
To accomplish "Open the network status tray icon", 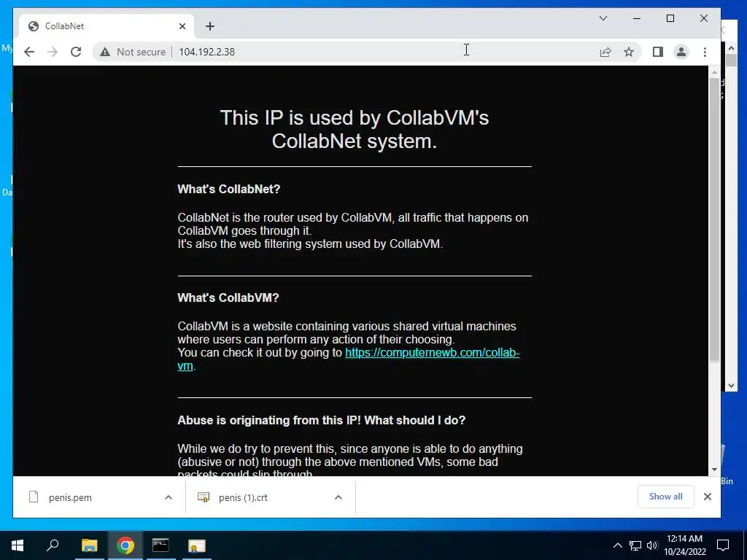I will pos(635,545).
